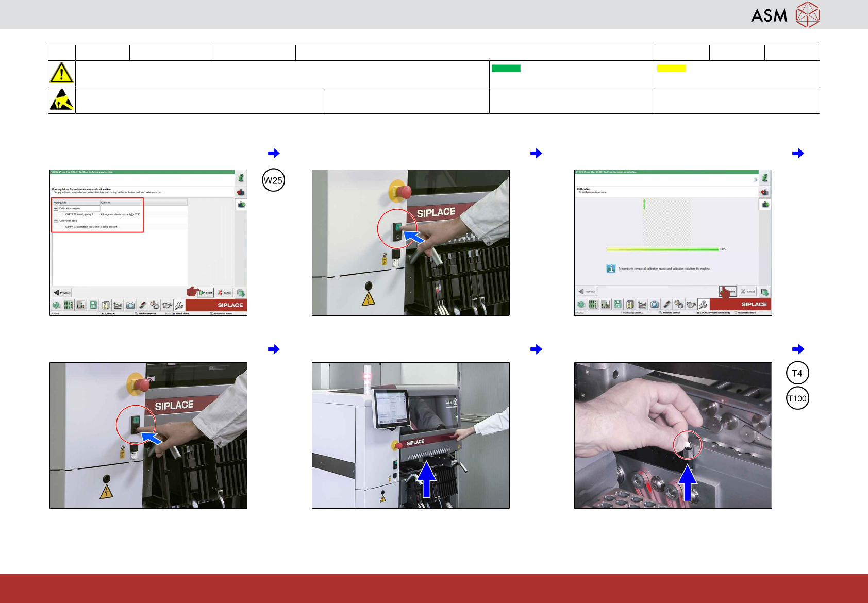Image resolution: width=868 pixels, height=603 pixels.
Task: Click the oil can icon in calibration-done screenshot
Action: pos(691,304)
